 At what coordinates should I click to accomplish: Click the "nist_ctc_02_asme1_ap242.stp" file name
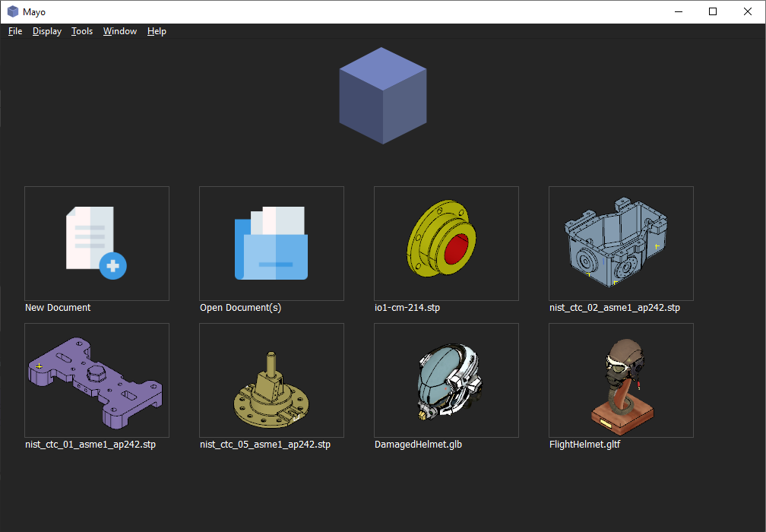pos(615,308)
